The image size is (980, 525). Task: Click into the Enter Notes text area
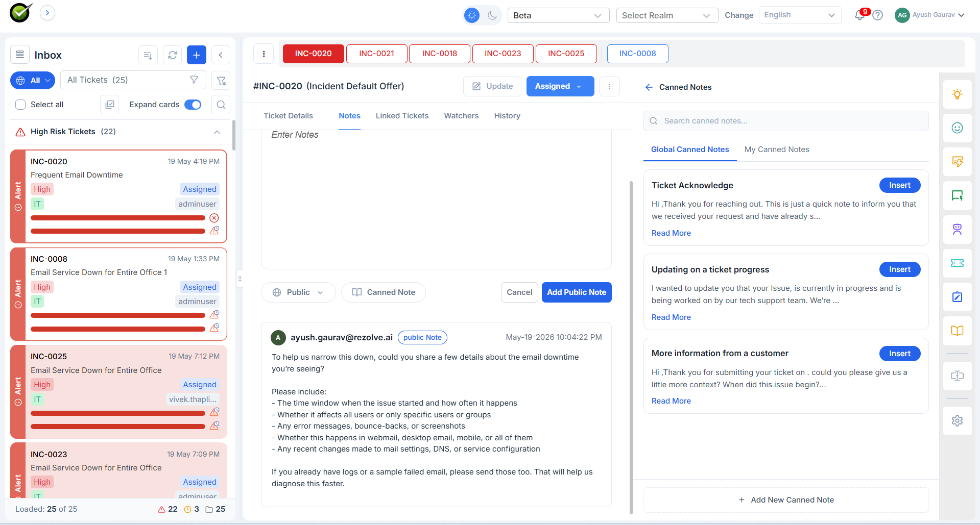[x=436, y=199]
